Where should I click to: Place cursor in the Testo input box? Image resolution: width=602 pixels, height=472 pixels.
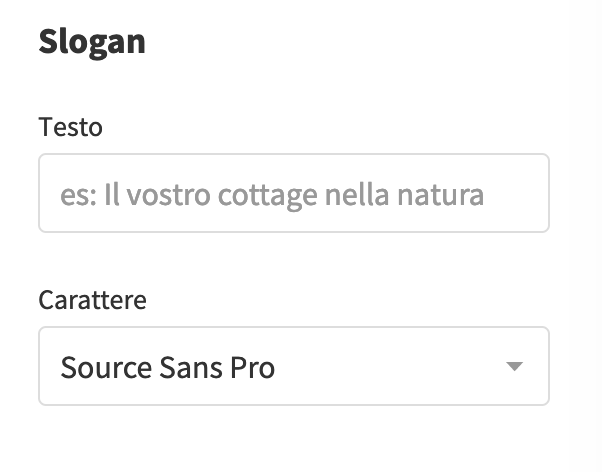[x=293, y=193]
